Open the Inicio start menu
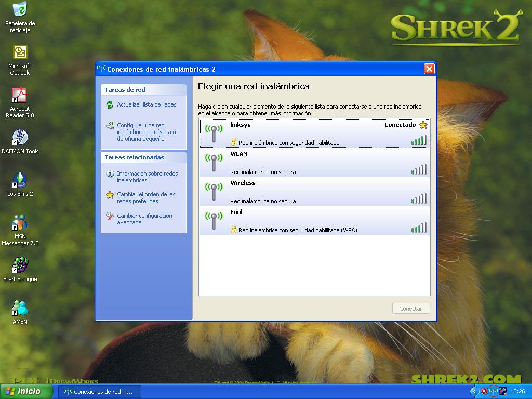 coord(26,391)
